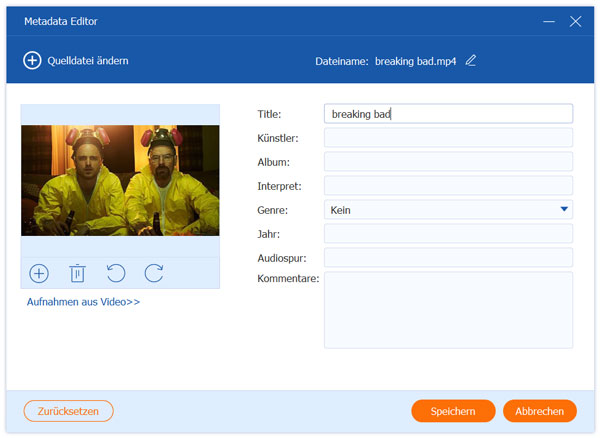Focus the Album input field
Image resolution: width=600 pixels, height=438 pixels.
448,162
